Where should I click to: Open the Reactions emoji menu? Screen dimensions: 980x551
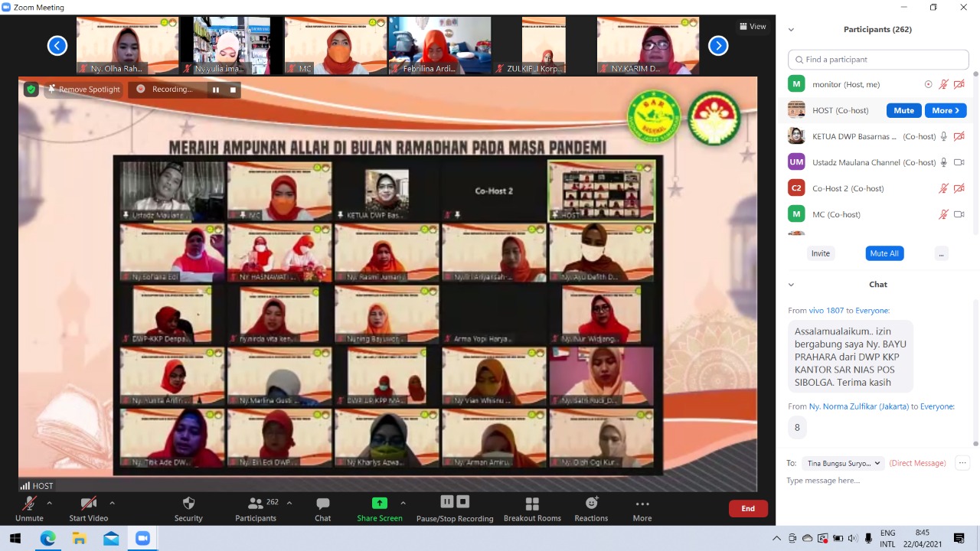coord(591,504)
